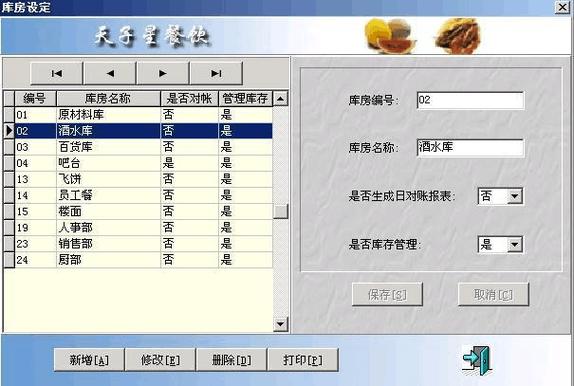This screenshot has height=386, width=574.
Task: Jump to the last record button
Action: [216, 73]
